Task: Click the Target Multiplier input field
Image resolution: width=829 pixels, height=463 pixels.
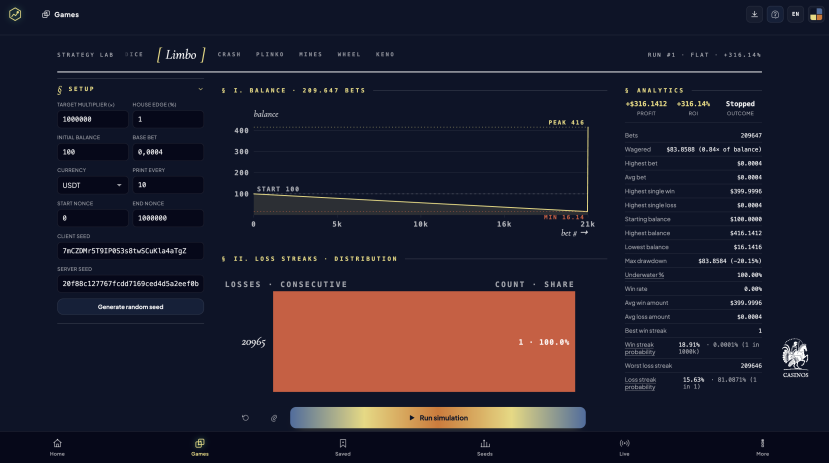Action: 93,119
